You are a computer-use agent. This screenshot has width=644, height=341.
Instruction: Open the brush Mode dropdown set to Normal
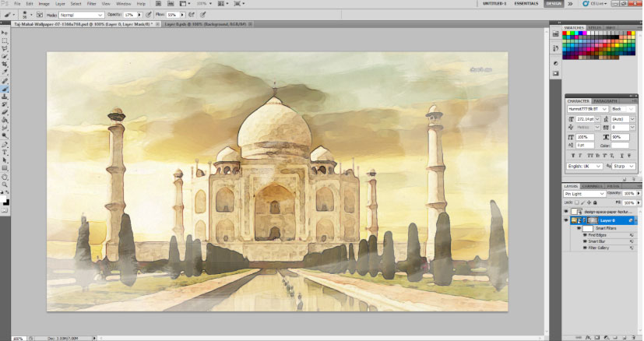(81, 15)
